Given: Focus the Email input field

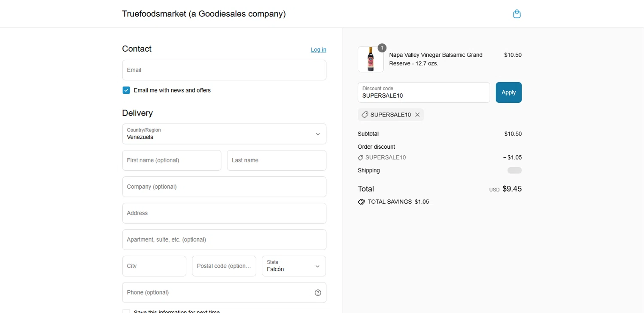Looking at the screenshot, I should (x=224, y=70).
